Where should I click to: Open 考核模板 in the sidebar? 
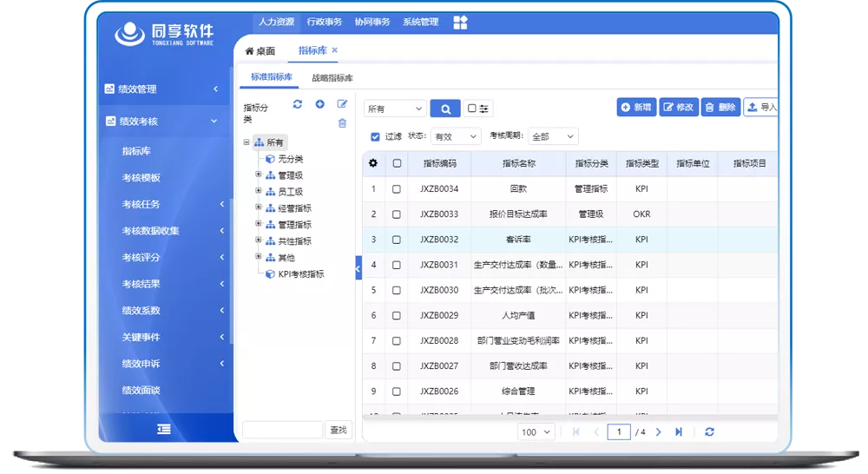point(141,178)
